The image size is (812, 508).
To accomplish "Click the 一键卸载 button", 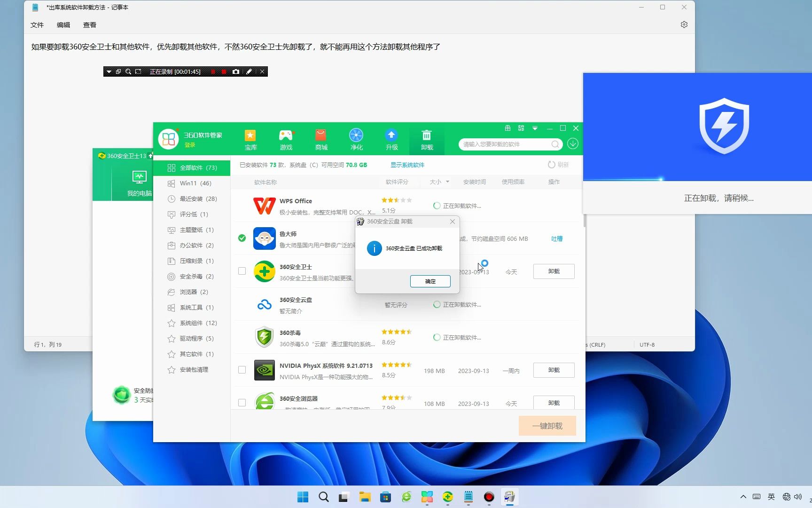I will [547, 425].
